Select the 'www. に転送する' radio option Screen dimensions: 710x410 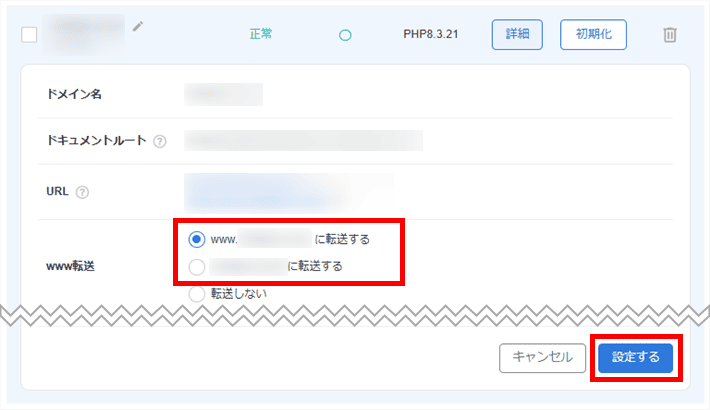click(197, 240)
